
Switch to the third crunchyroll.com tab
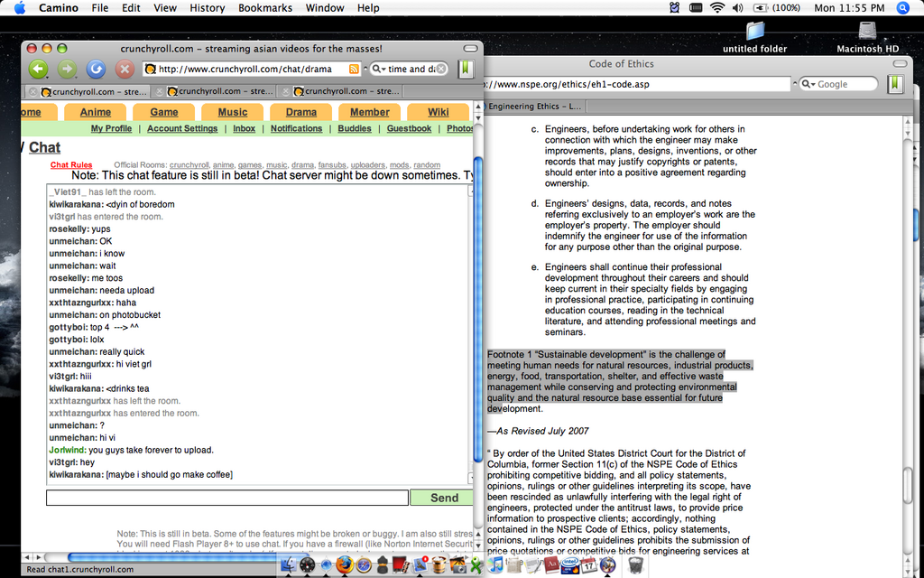pos(341,91)
